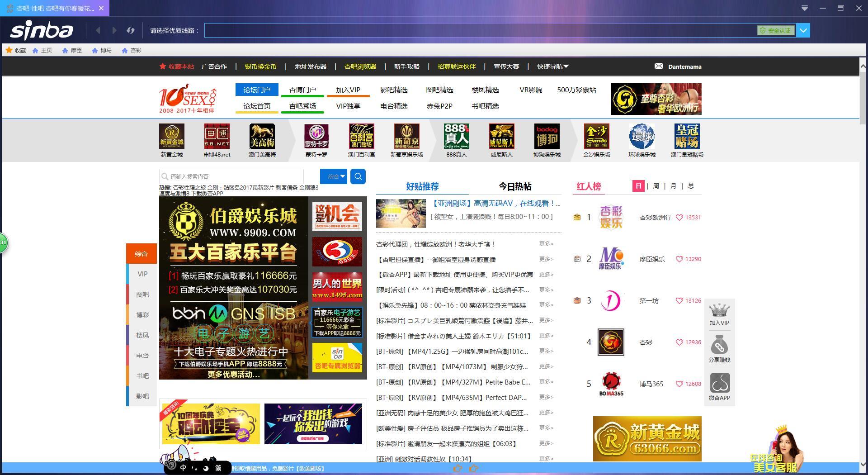This screenshot has width=868, height=475.
Task: Click the magnifier search button
Action: (358, 176)
